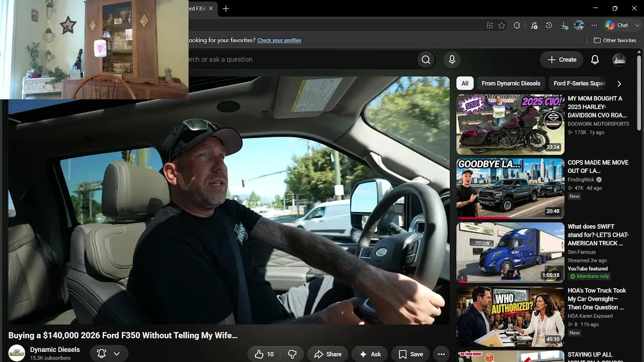Dislike the video with thumbs down
This screenshot has width=644, height=362.
click(292, 354)
